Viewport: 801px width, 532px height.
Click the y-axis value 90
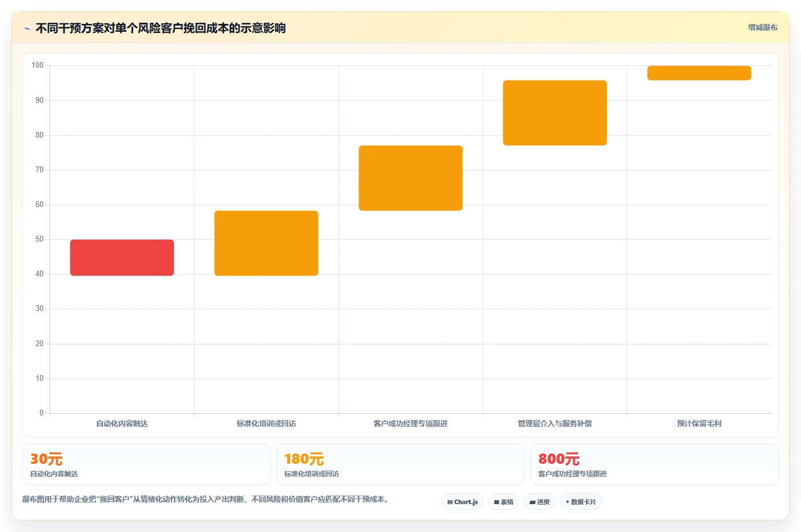tap(39, 100)
